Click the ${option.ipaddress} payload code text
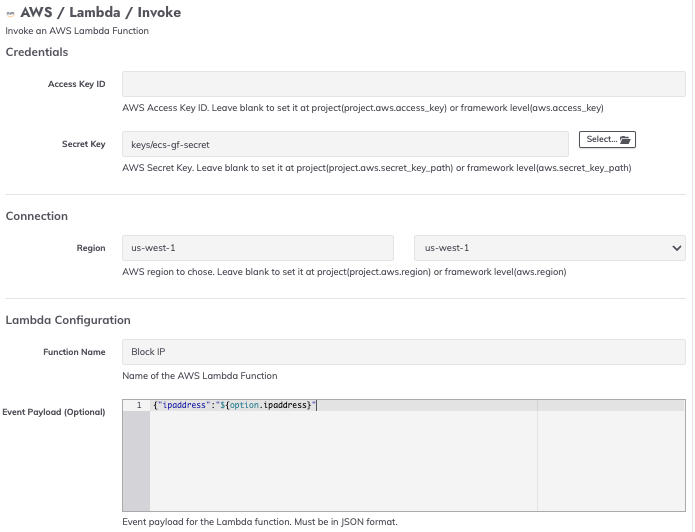 coord(266,405)
